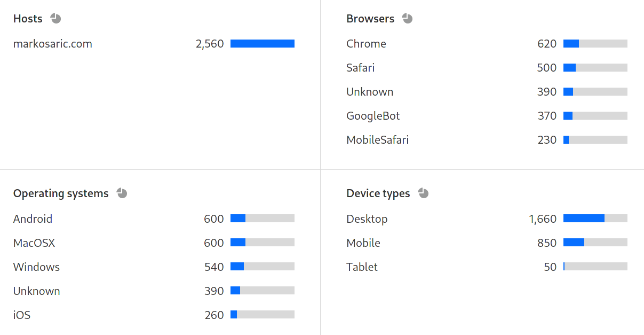Select the Tablet device type row

tap(362, 267)
